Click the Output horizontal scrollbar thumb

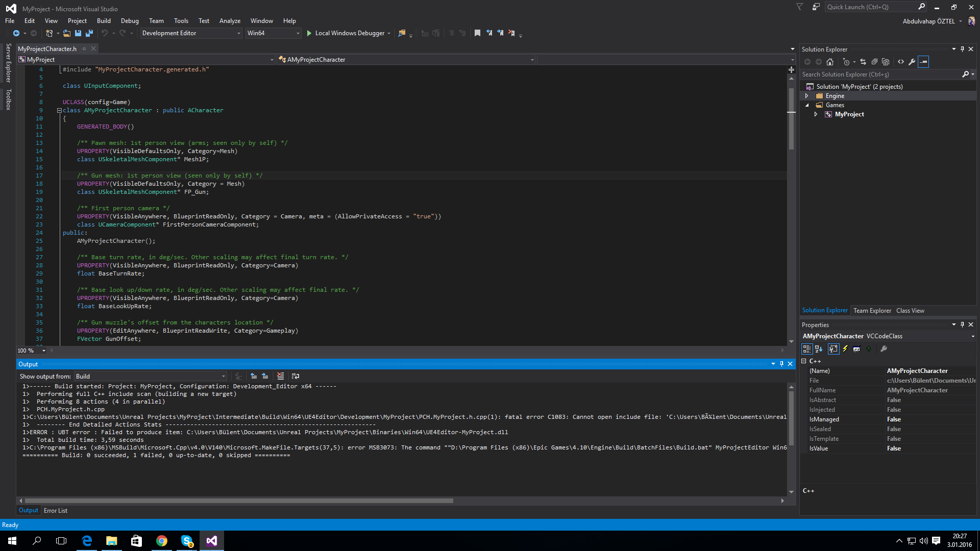[239, 501]
